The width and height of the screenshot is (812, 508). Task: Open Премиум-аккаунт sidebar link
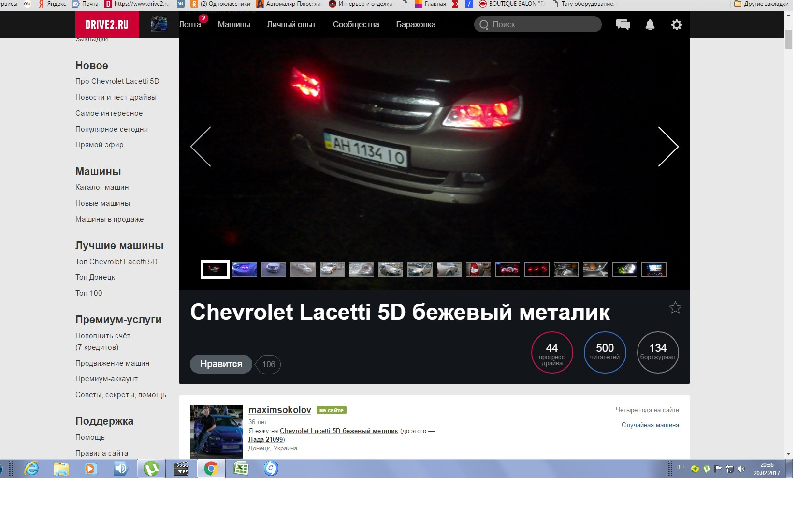(x=107, y=379)
